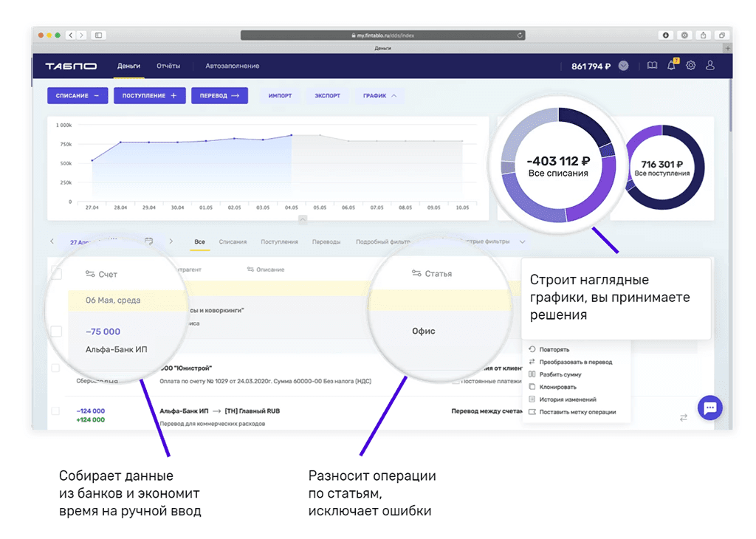Select the checkbox for the −124 000 transfer row
Screen dimensions: 756x539
pos(55,411)
